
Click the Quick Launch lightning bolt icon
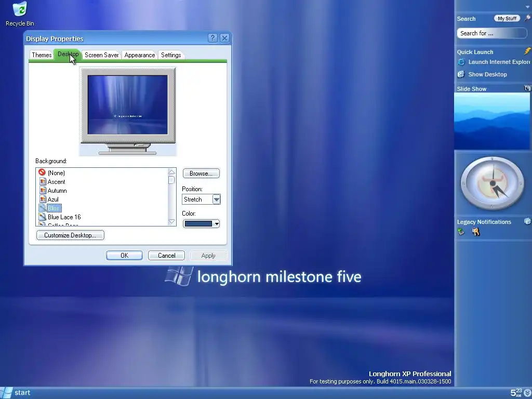527,51
